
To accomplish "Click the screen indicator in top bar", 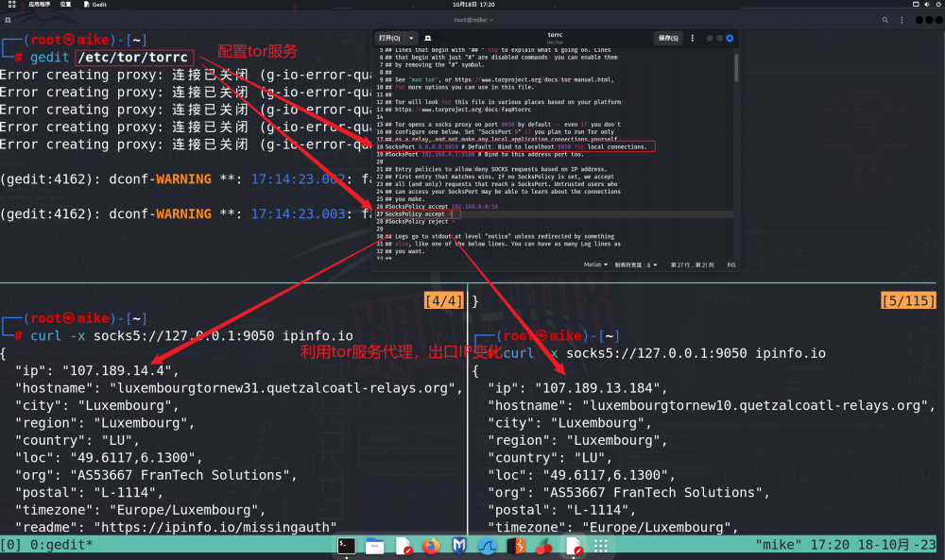I will coord(916,4).
